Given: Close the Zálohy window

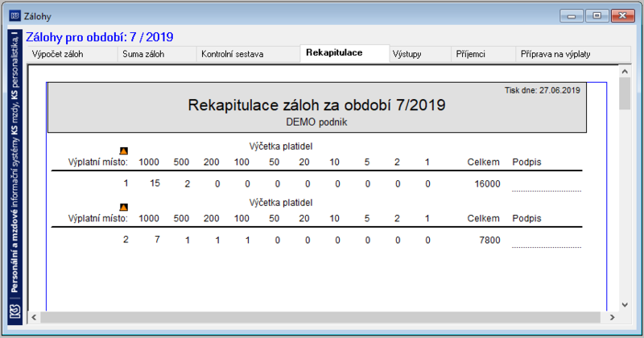Looking at the screenshot, I should (622, 16).
